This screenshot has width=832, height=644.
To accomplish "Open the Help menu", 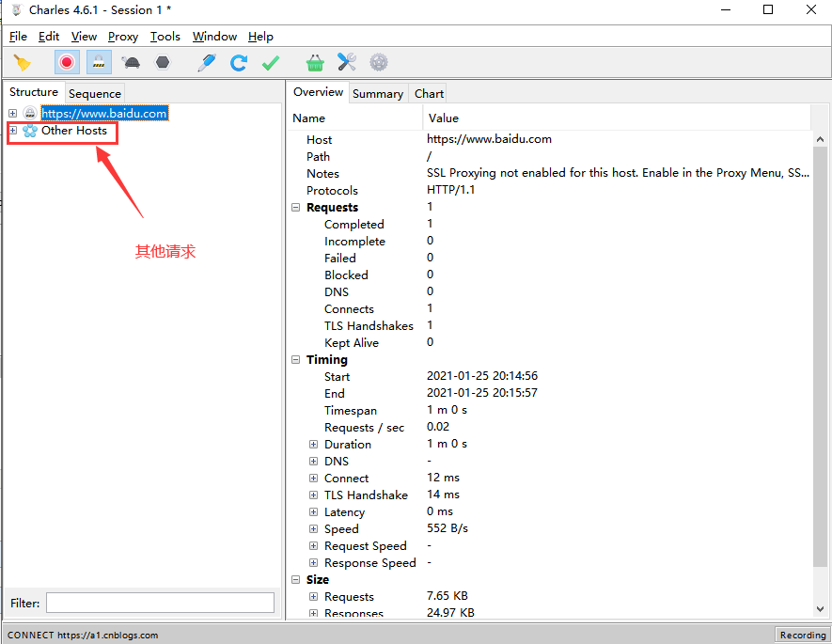I will coord(260,37).
